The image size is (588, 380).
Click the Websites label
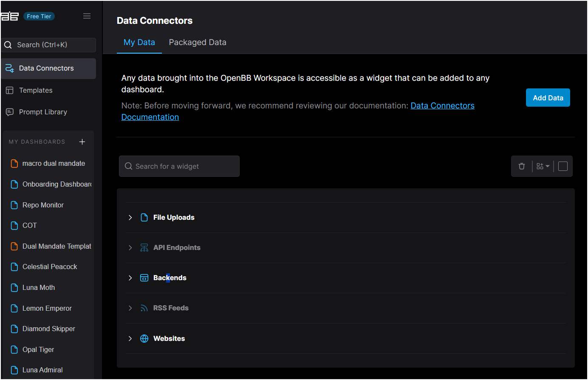pos(169,338)
